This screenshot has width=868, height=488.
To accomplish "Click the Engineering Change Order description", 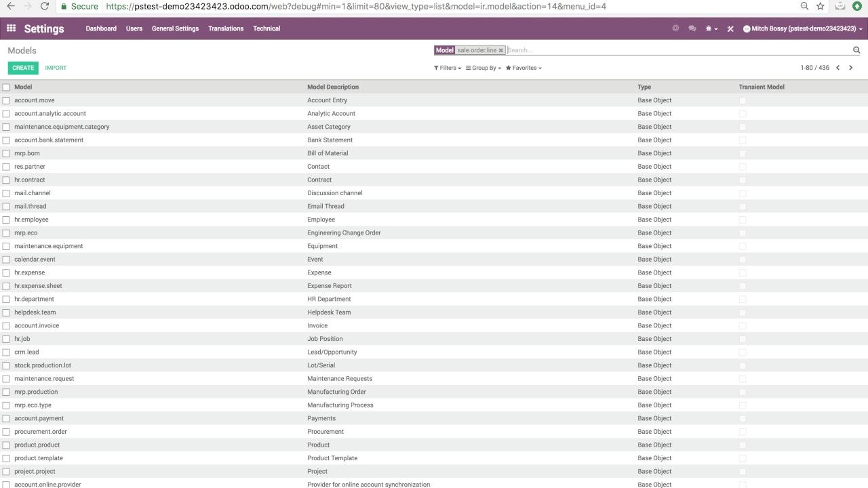I will tap(344, 232).
